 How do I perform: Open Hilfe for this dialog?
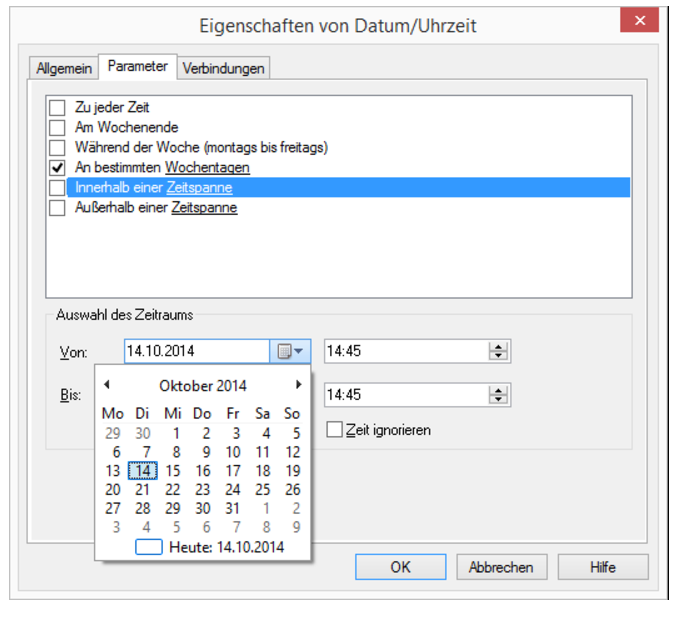click(x=602, y=567)
